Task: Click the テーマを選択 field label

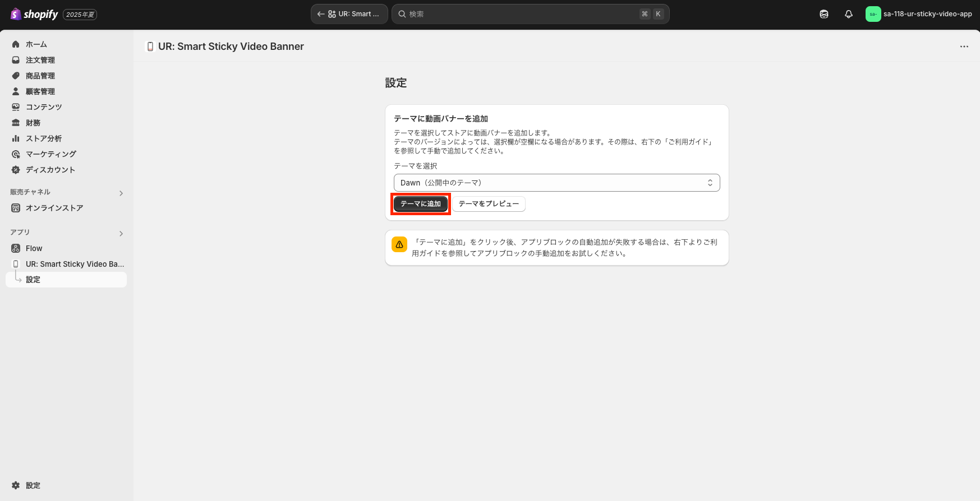Action: tap(415, 166)
